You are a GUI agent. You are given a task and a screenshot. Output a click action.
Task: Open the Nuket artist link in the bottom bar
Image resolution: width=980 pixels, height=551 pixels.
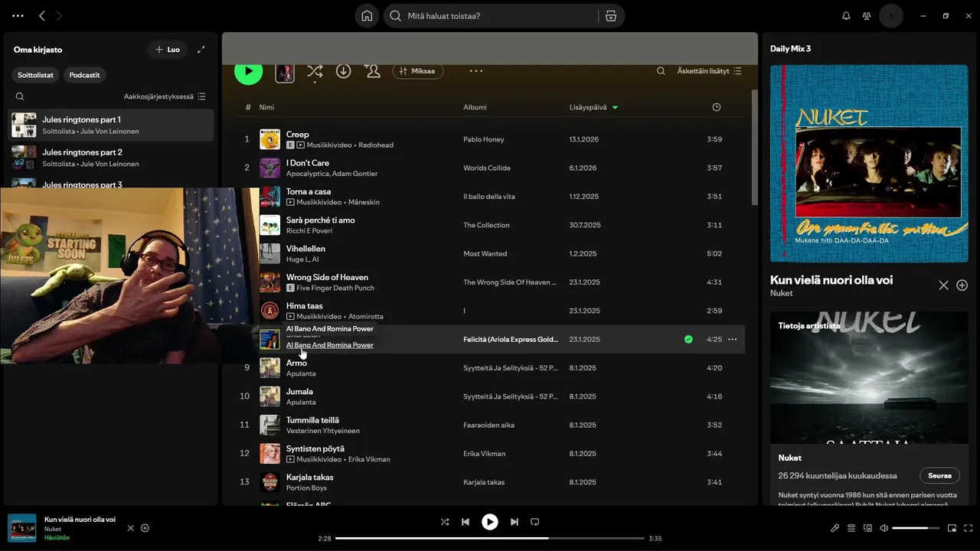53,529
